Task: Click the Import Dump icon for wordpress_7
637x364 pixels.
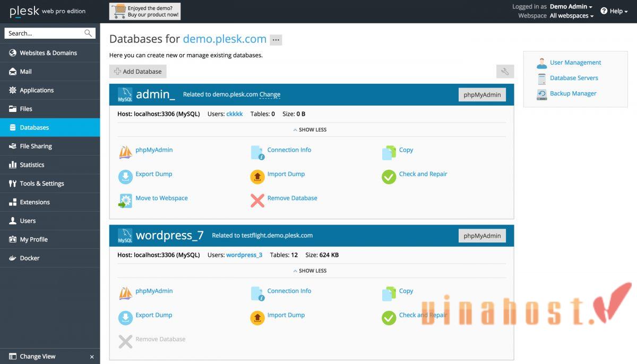Action: (x=257, y=317)
